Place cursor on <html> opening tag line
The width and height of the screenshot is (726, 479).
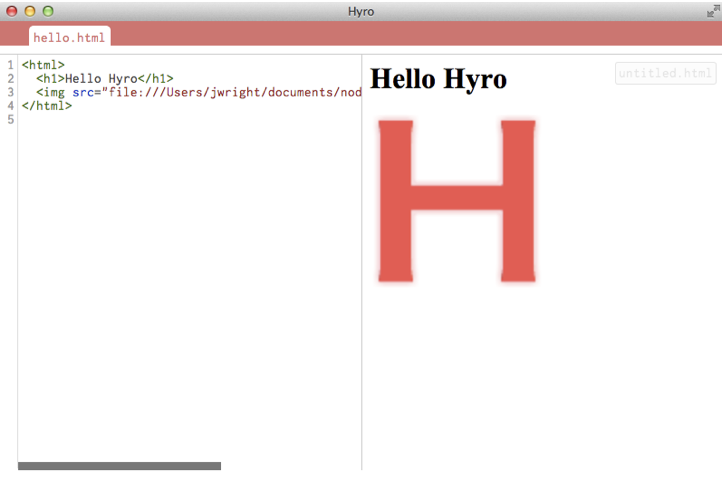click(43, 65)
